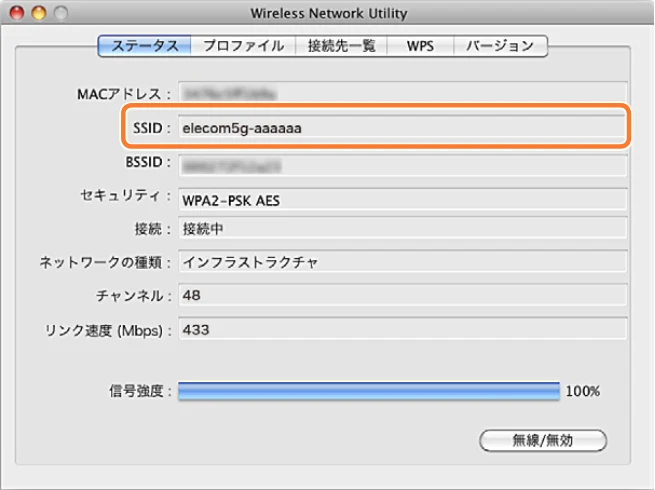Screen dimensions: 655x490
Task: Click the SSID : label
Action: (x=152, y=128)
